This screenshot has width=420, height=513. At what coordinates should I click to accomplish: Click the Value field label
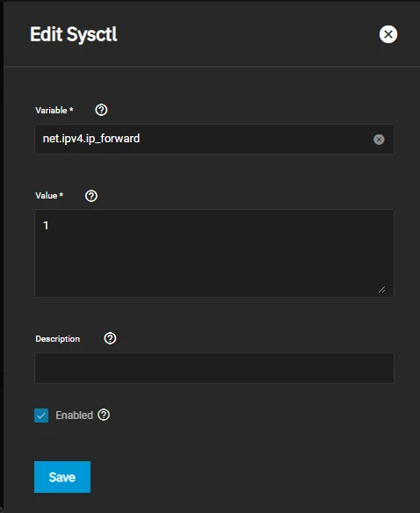49,196
